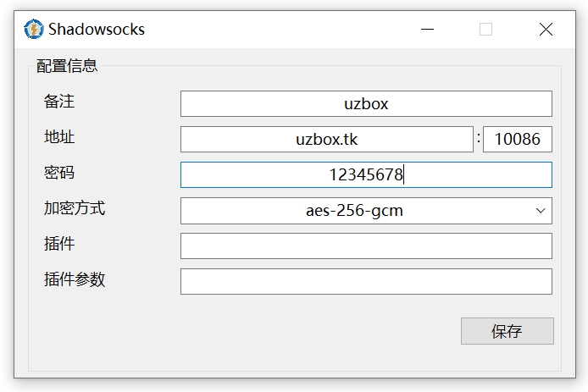Open the aes-256-gcm encryption combo box
588x392 pixels.
pyautogui.click(x=354, y=211)
